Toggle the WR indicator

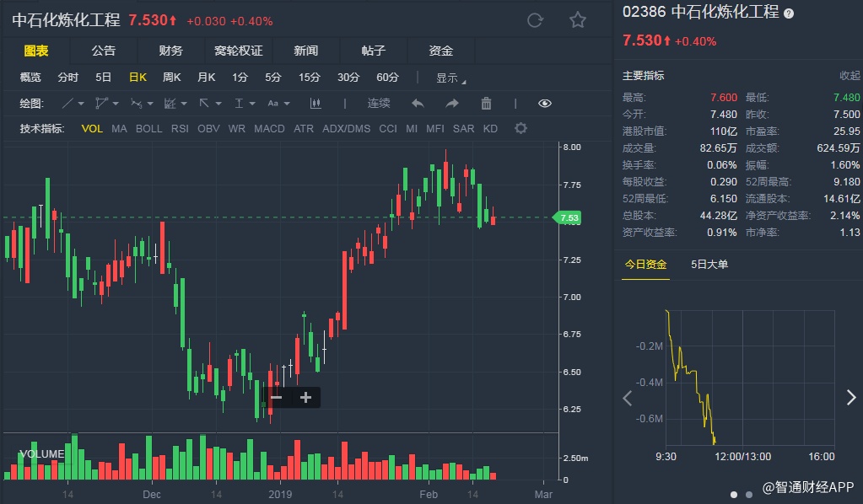[x=237, y=129]
